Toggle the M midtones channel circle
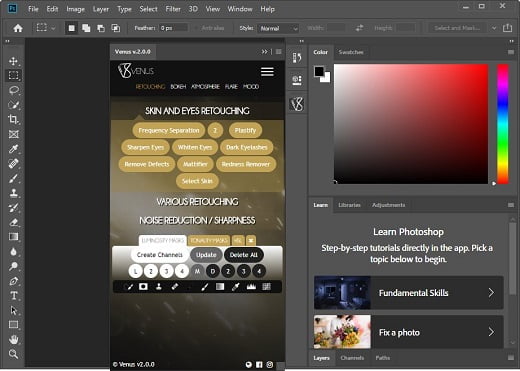 [197, 271]
